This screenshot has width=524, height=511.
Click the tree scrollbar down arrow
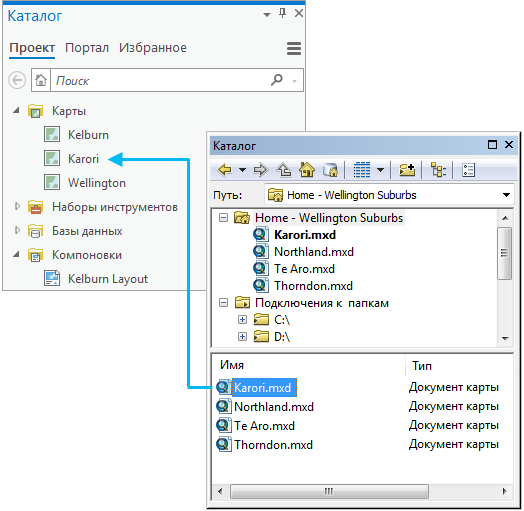click(x=505, y=339)
